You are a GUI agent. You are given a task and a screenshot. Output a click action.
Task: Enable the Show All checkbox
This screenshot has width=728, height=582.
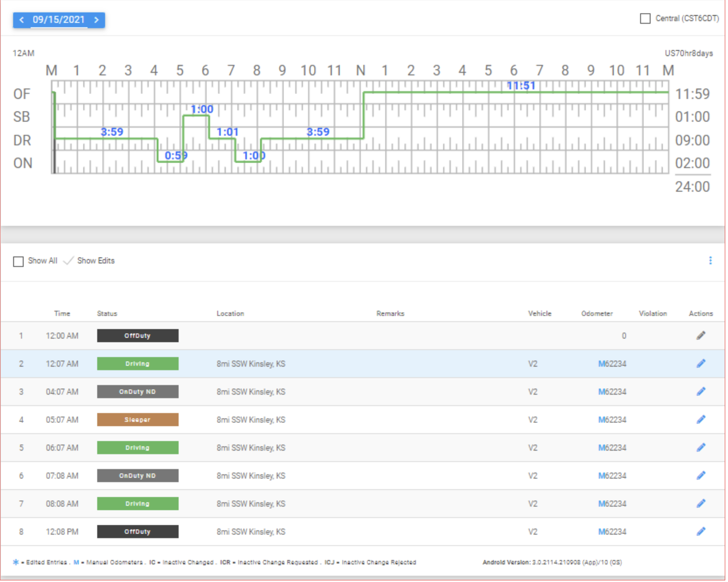pyautogui.click(x=18, y=262)
